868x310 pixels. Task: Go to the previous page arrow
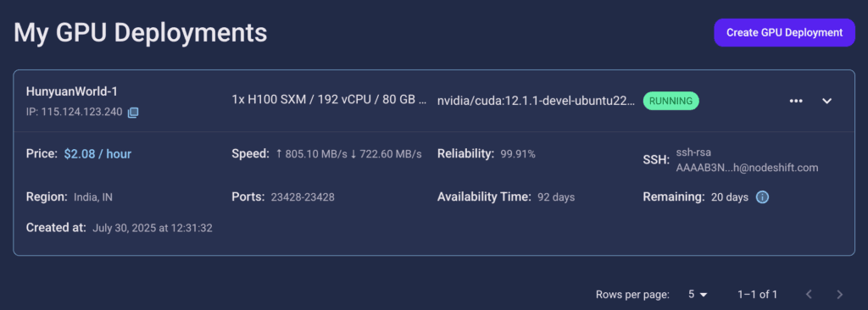click(x=809, y=294)
